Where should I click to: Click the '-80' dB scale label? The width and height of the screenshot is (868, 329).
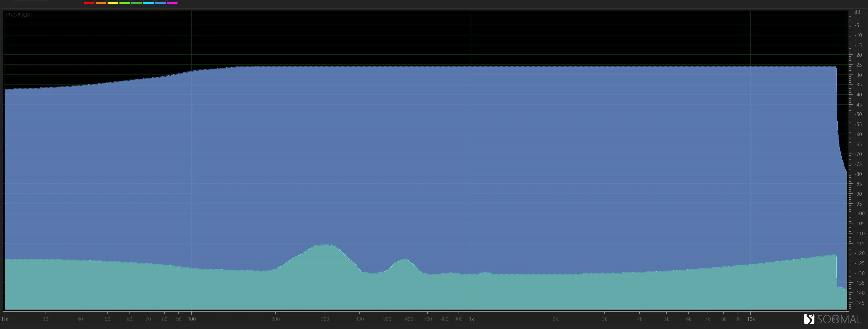[x=858, y=174]
